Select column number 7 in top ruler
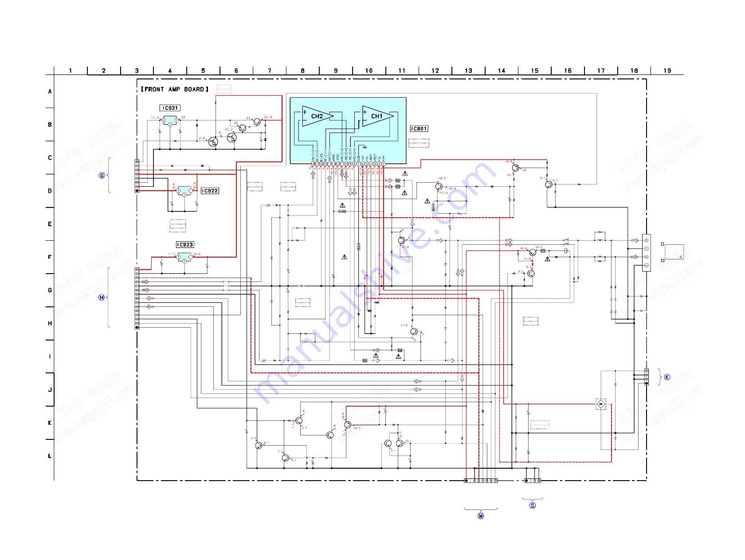745x560 pixels. point(270,70)
